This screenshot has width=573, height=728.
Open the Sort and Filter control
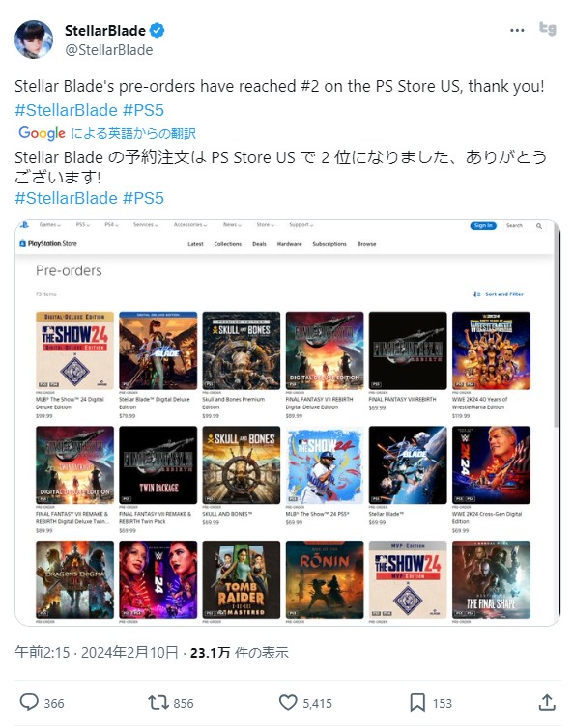[x=498, y=294]
